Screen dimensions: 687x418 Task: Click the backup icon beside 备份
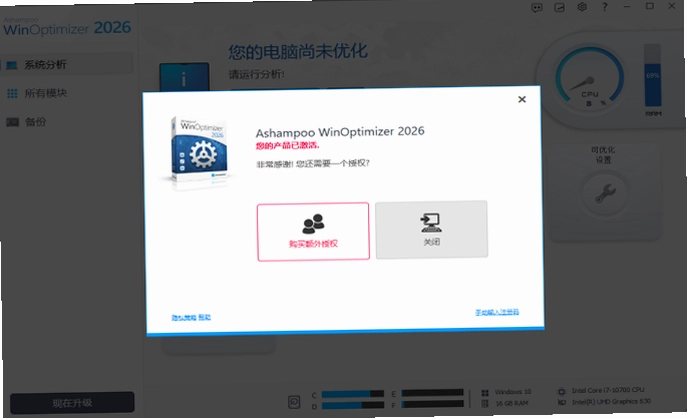pos(13,122)
